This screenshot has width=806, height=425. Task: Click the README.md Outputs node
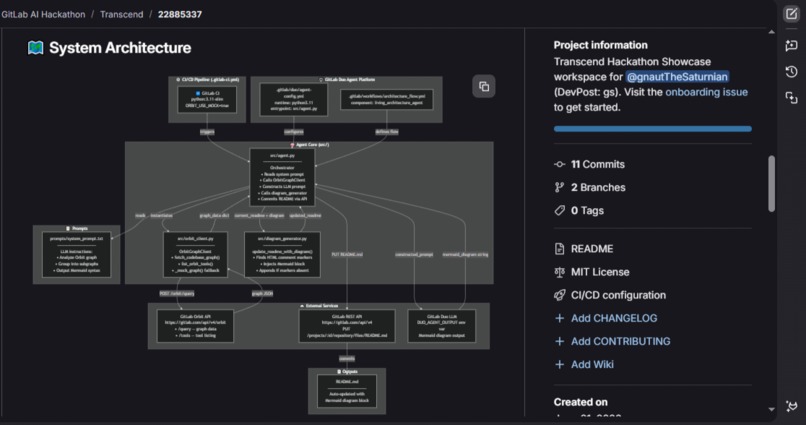[347, 391]
